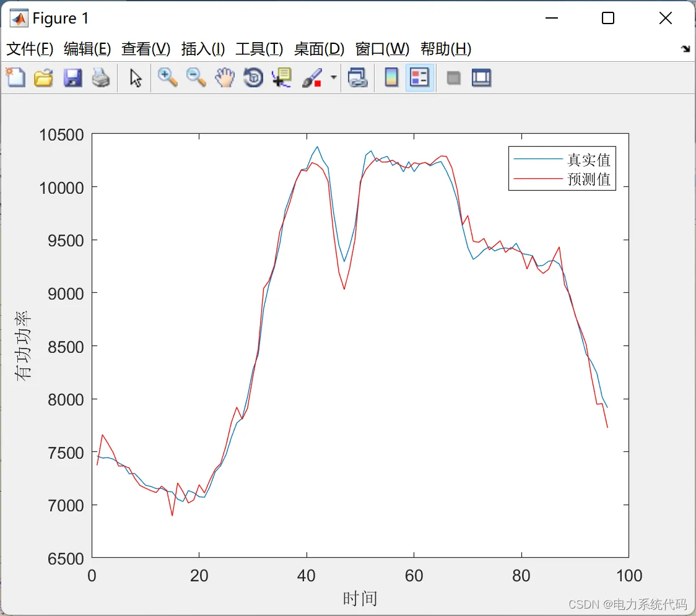Open the 文件(F) menu
696x616 pixels.
tap(30, 49)
